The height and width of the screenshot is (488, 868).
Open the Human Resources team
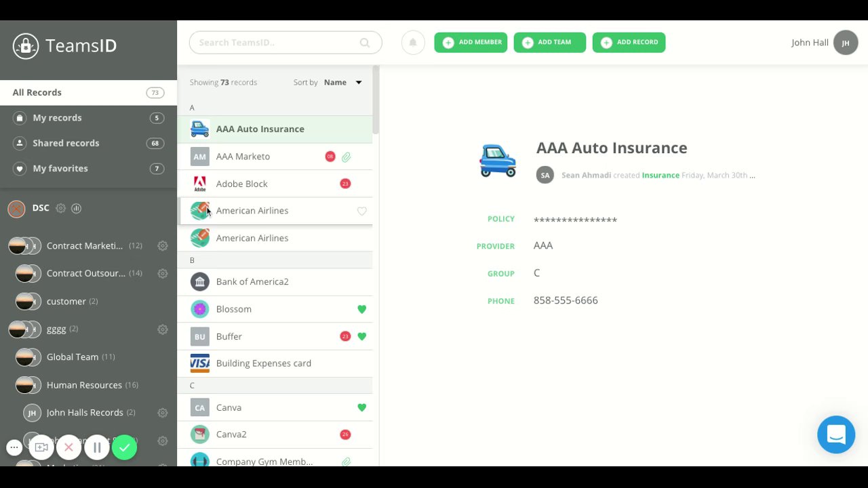[84, 385]
